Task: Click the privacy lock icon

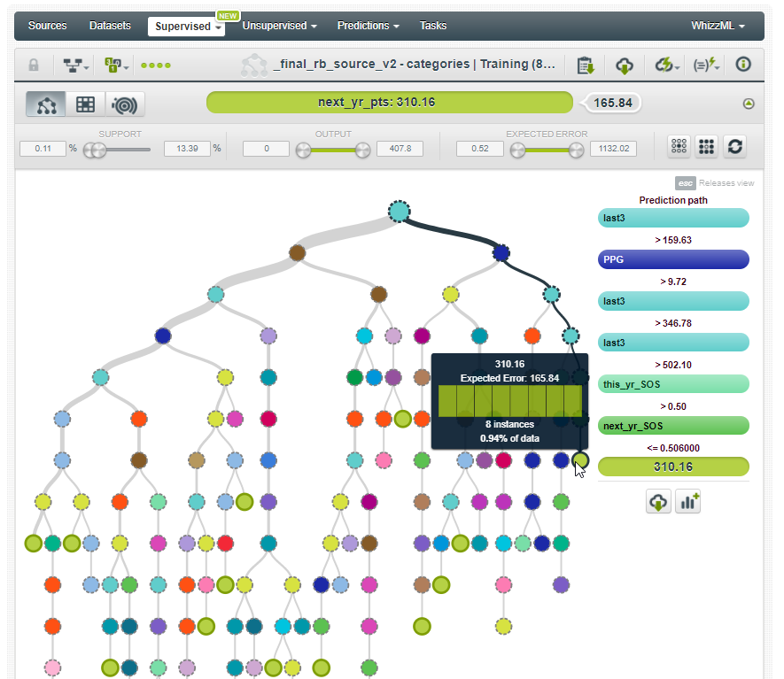Action: tap(34, 65)
